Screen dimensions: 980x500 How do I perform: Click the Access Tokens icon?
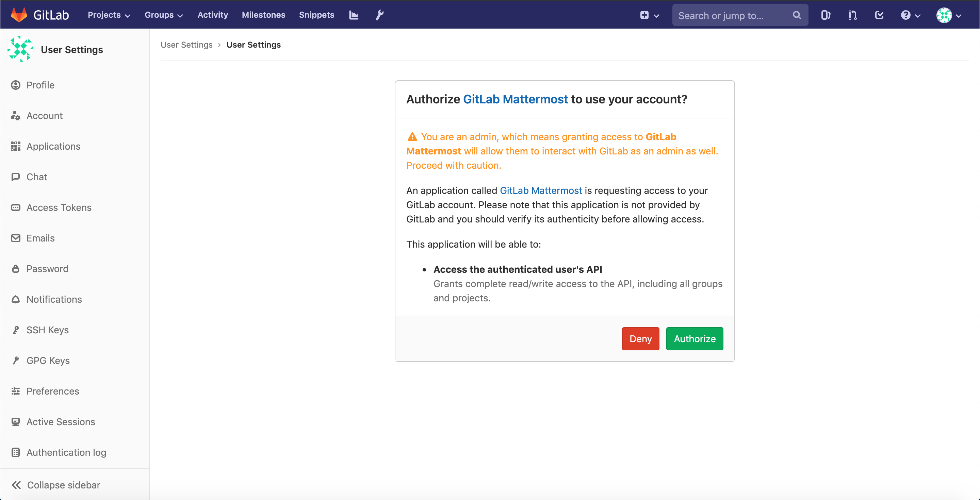pos(16,207)
